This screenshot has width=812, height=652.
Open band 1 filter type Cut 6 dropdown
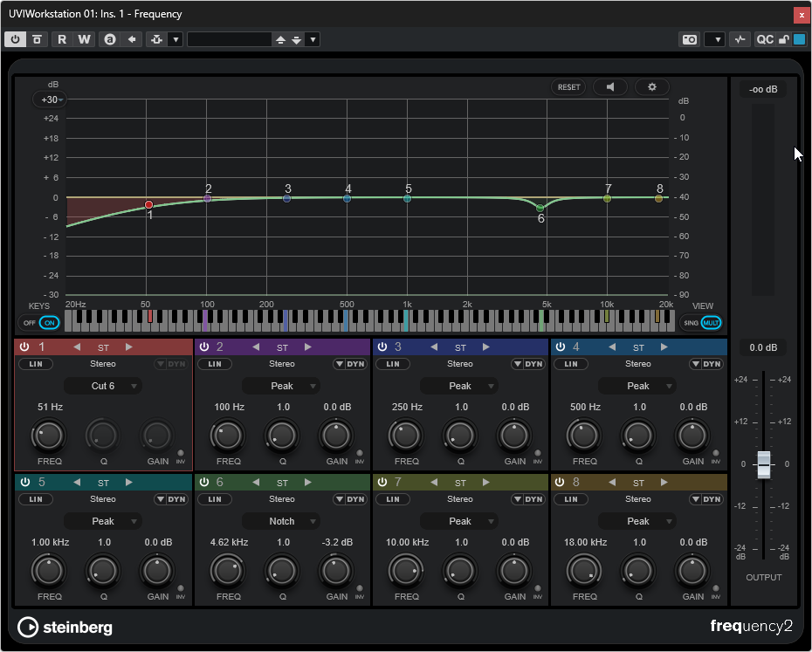[x=102, y=386]
